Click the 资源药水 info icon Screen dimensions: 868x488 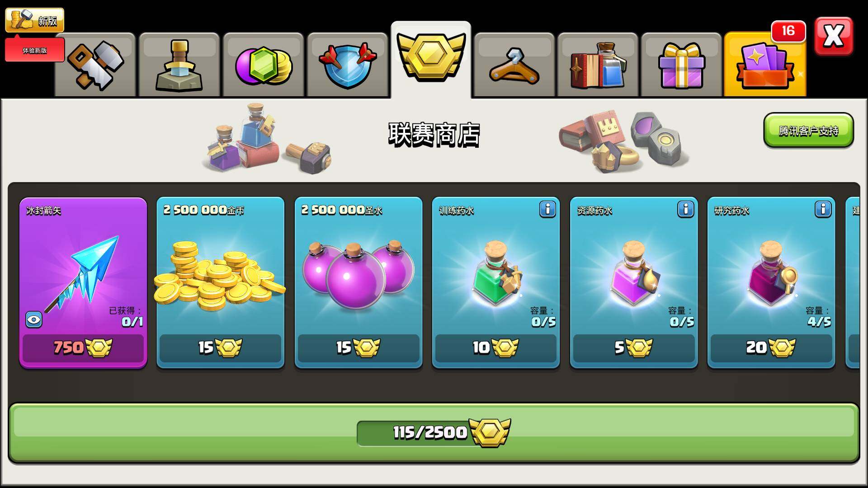685,209
